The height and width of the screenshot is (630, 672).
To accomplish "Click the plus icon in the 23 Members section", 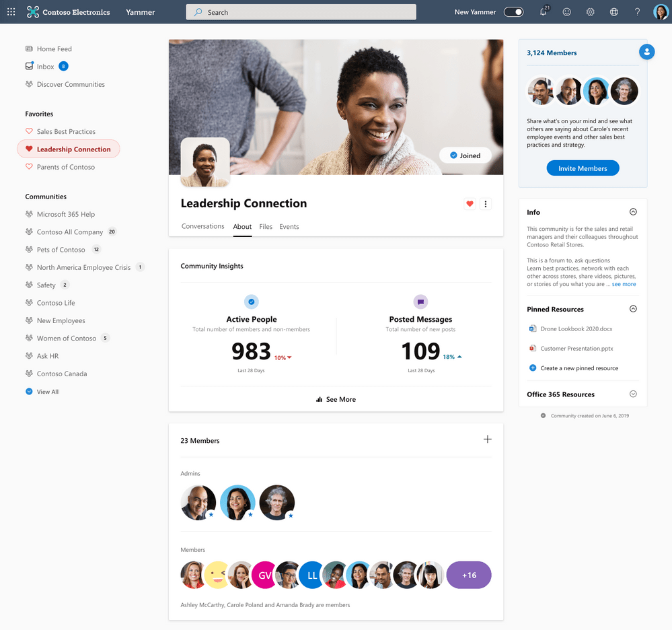I will [487, 438].
